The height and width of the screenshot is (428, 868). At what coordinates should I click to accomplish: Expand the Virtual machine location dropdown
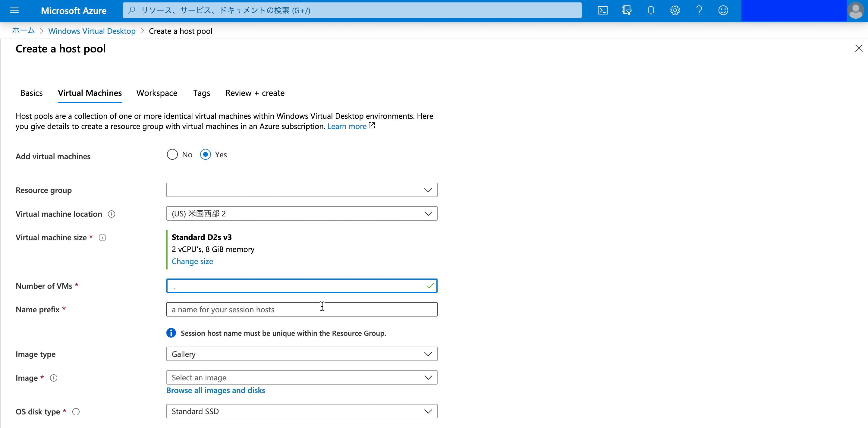302,214
